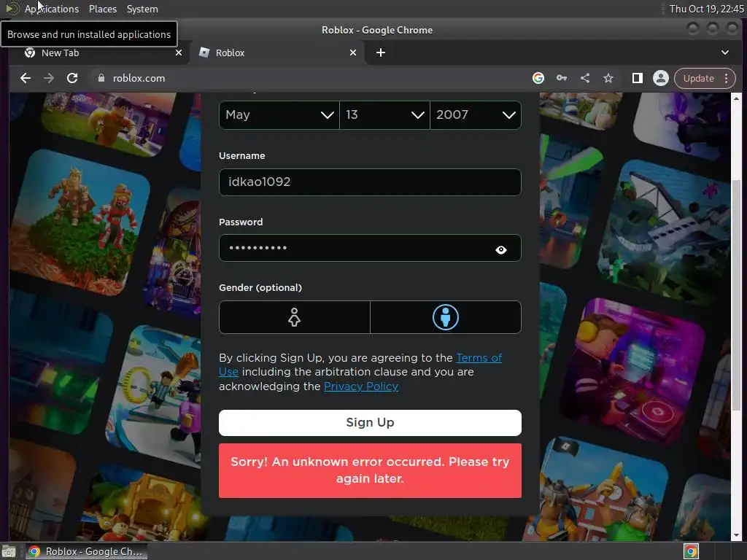Go back to the previous page

click(26, 78)
